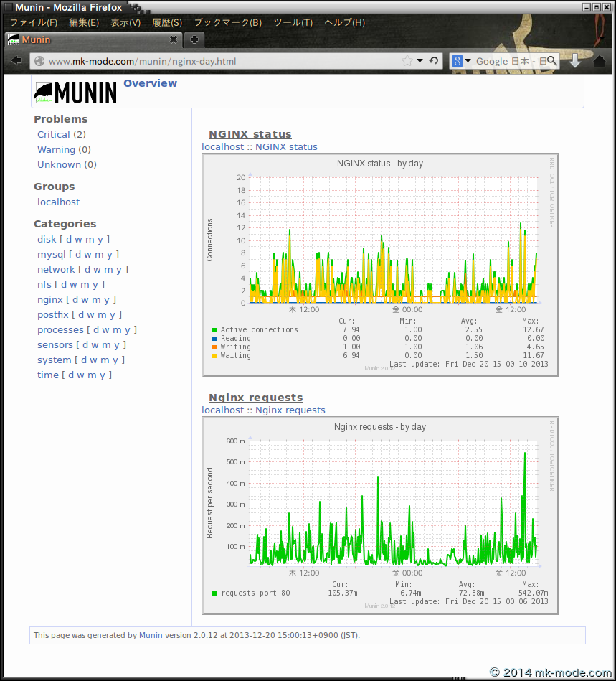Click the NGINX status heading link
616x681 pixels.
[250, 134]
